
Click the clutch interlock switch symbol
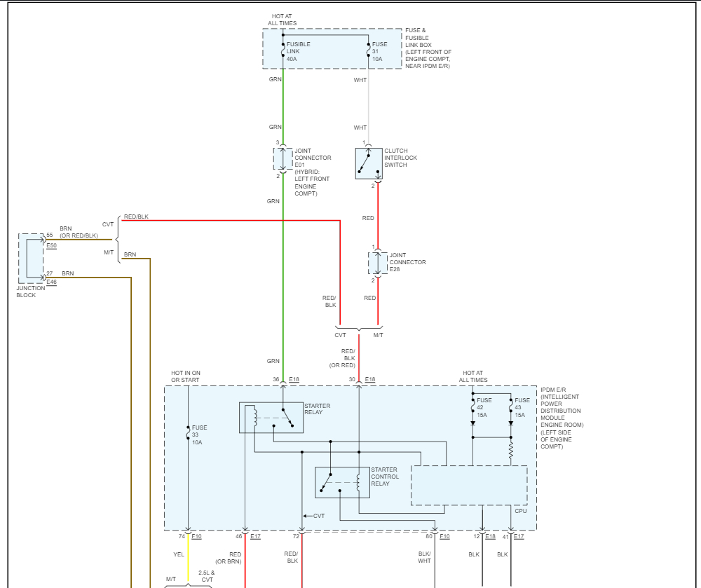click(369, 163)
